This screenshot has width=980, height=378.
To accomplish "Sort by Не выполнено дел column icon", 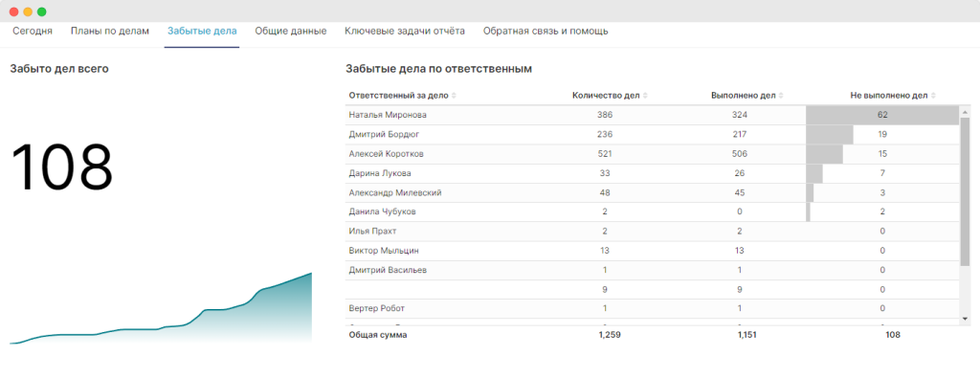I will click(x=933, y=96).
